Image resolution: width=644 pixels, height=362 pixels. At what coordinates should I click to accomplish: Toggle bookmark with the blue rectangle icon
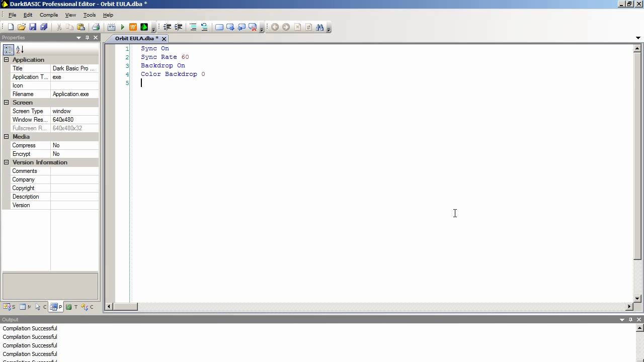pyautogui.click(x=219, y=27)
